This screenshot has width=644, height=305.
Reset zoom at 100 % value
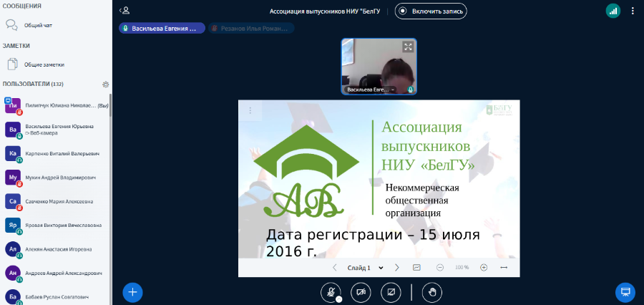(x=462, y=268)
